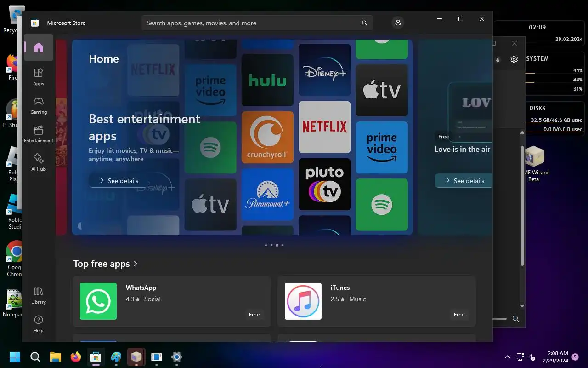Click the Microsoft Store logo in title bar
588x368 pixels.
34,23
